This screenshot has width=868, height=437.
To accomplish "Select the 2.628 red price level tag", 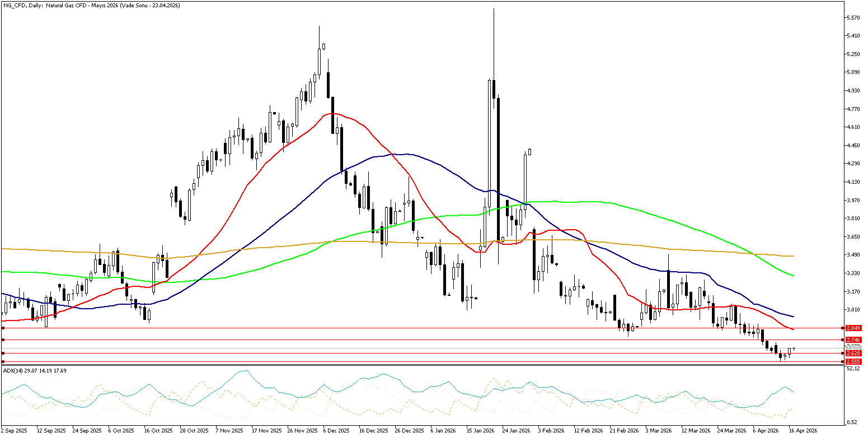I will click(853, 354).
